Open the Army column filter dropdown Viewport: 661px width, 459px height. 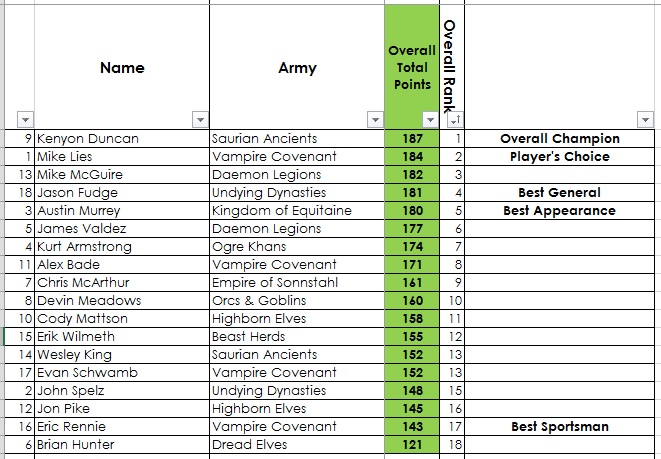click(x=375, y=118)
